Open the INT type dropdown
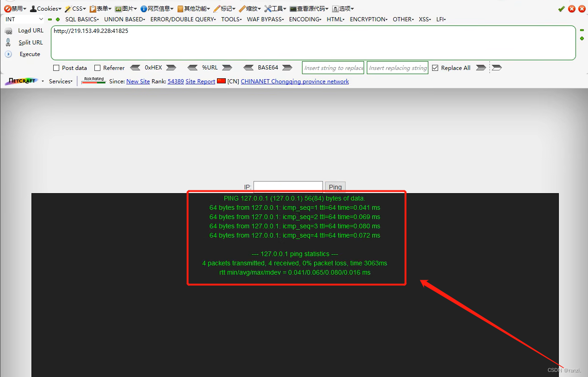This screenshot has height=377, width=588. [x=24, y=19]
